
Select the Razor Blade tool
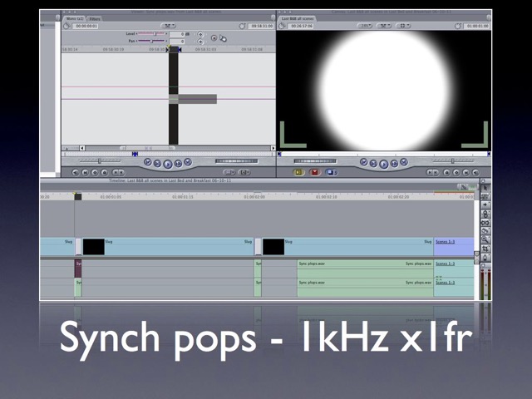tap(485, 231)
